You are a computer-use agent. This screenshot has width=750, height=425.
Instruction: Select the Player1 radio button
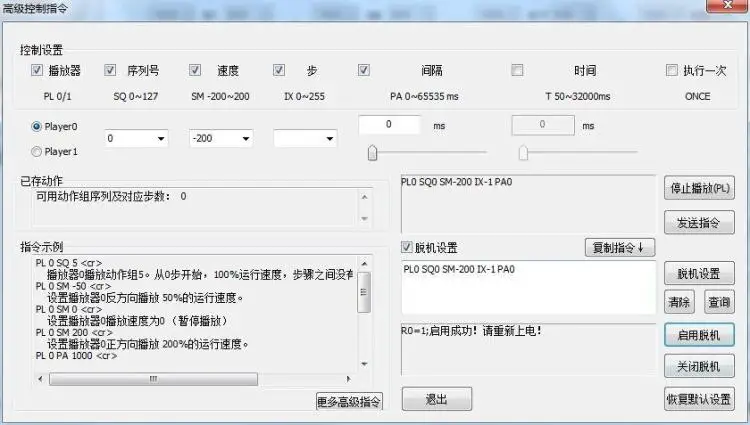tap(36, 152)
